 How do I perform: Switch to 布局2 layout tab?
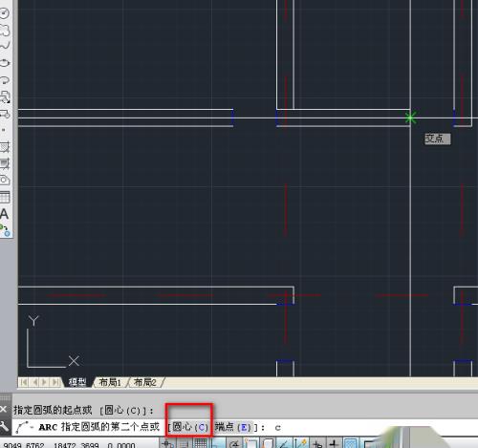145,382
